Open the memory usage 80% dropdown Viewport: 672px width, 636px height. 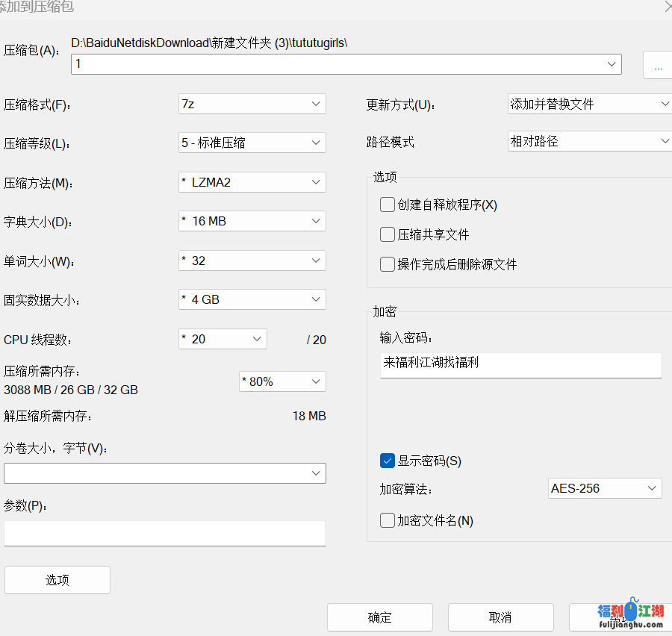click(282, 381)
